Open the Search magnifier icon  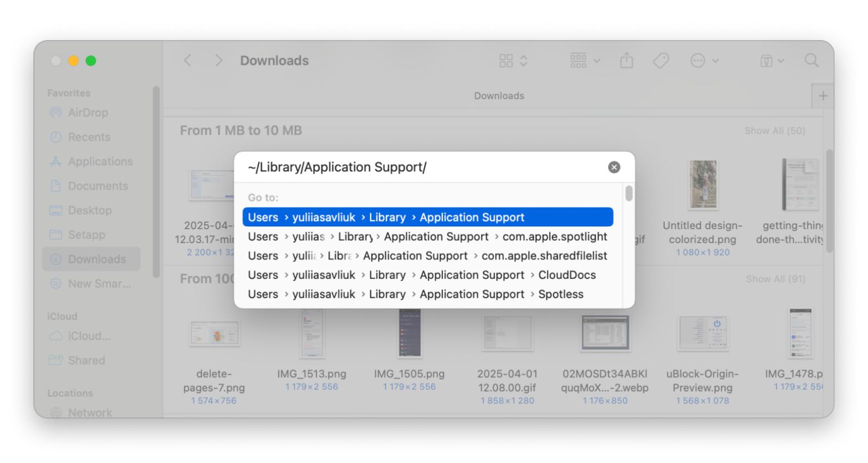click(x=811, y=61)
